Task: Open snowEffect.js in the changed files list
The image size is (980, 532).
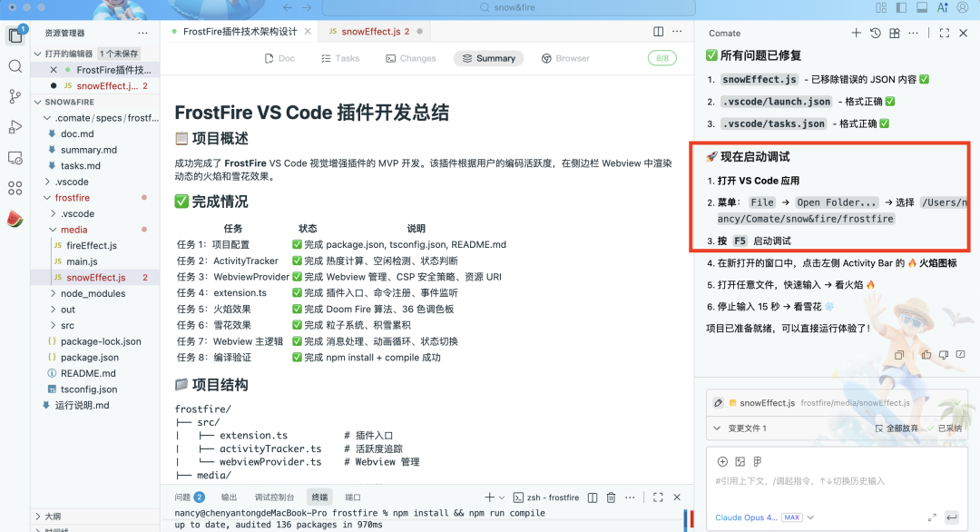Action: pos(767,403)
